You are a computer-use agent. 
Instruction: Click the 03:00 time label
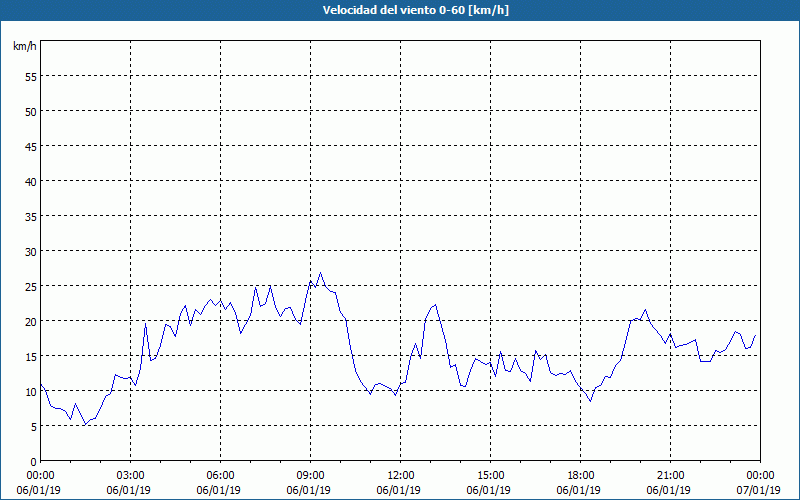pyautogui.click(x=131, y=476)
